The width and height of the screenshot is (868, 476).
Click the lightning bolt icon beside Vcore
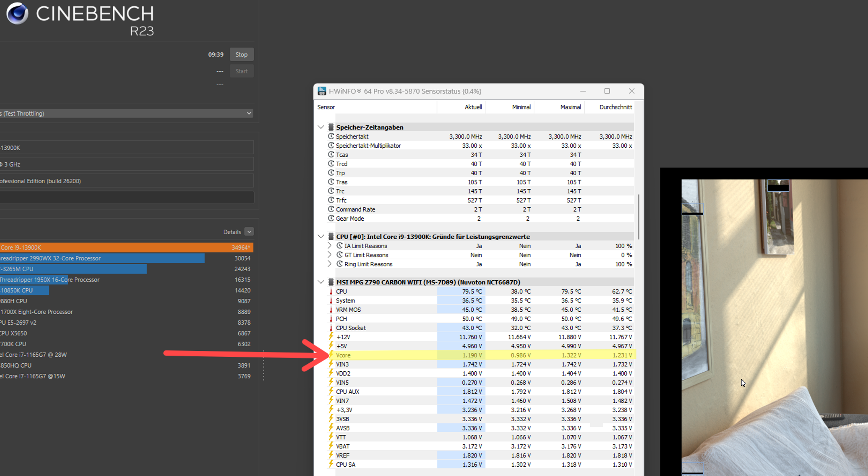331,355
